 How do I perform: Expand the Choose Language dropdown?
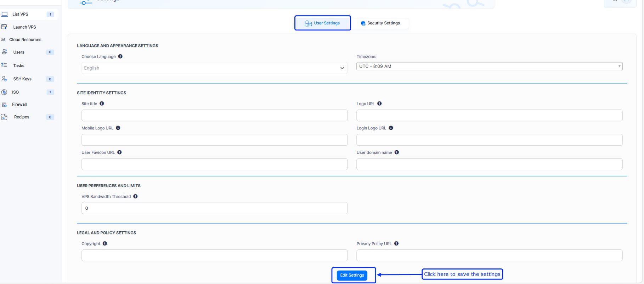tap(214, 68)
